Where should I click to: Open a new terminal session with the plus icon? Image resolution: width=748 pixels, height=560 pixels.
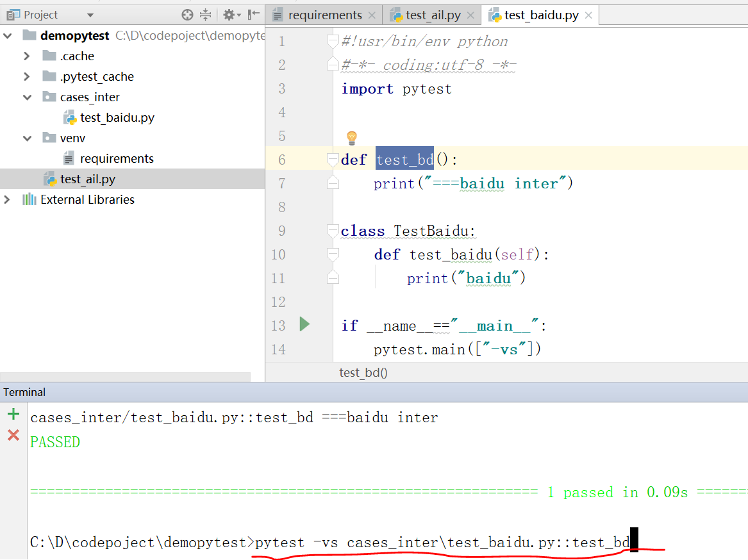click(13, 414)
